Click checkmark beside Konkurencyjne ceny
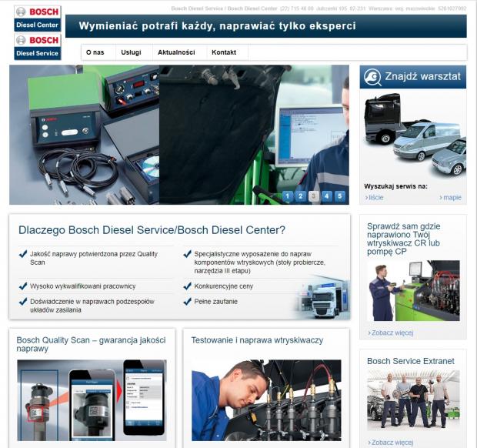This screenshot has height=448, width=477. 188,286
